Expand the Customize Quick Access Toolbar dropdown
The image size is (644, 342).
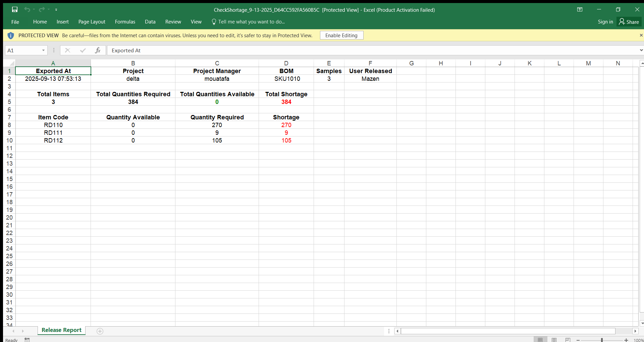[56, 10]
